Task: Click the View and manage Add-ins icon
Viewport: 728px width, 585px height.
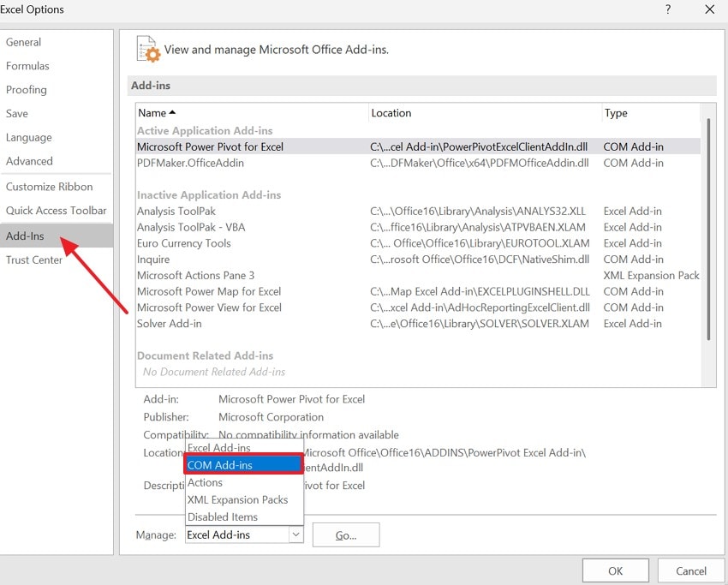Action: [147, 50]
